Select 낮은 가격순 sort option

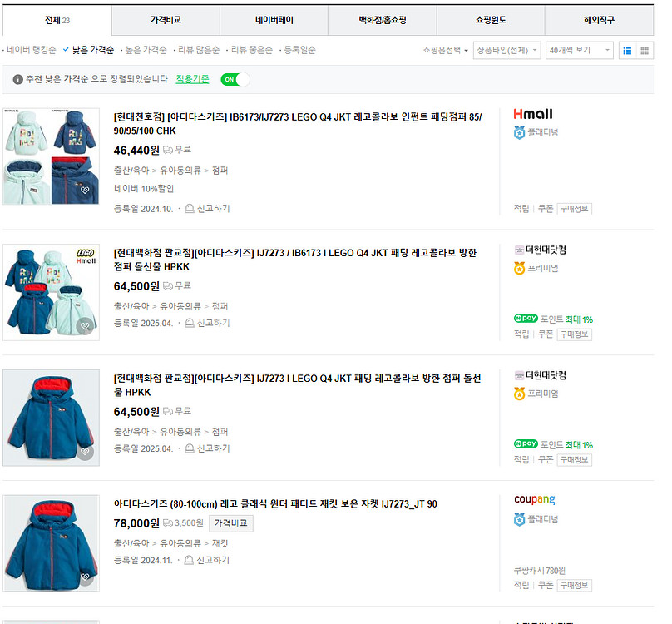(92, 50)
